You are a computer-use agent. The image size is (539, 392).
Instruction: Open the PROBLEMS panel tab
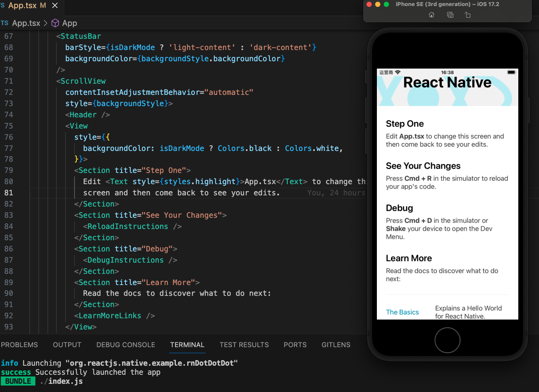[x=19, y=345]
